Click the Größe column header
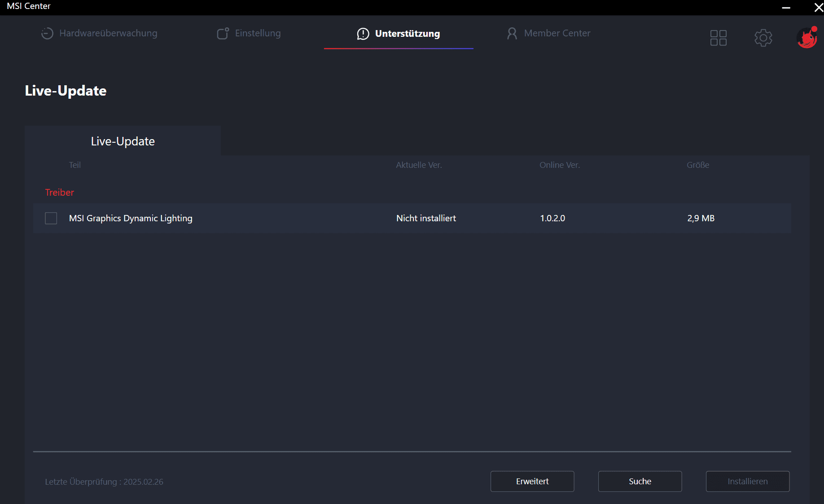This screenshot has width=824, height=504. (x=698, y=165)
